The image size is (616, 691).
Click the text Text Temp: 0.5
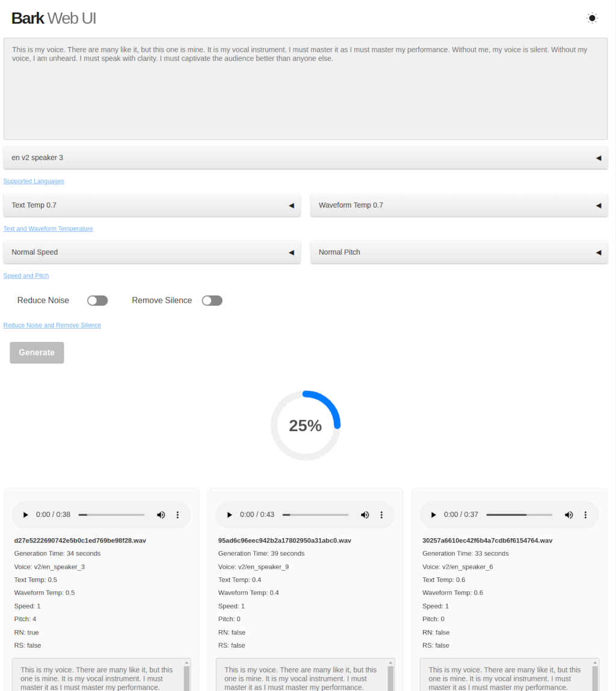tap(35, 580)
